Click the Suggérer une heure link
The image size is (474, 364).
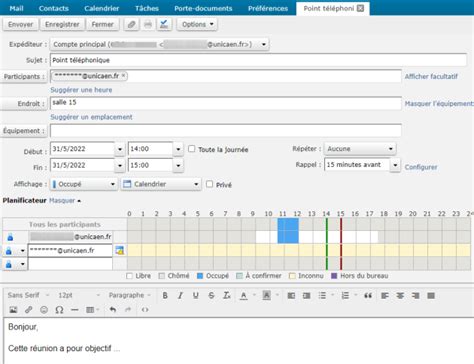[x=81, y=90]
